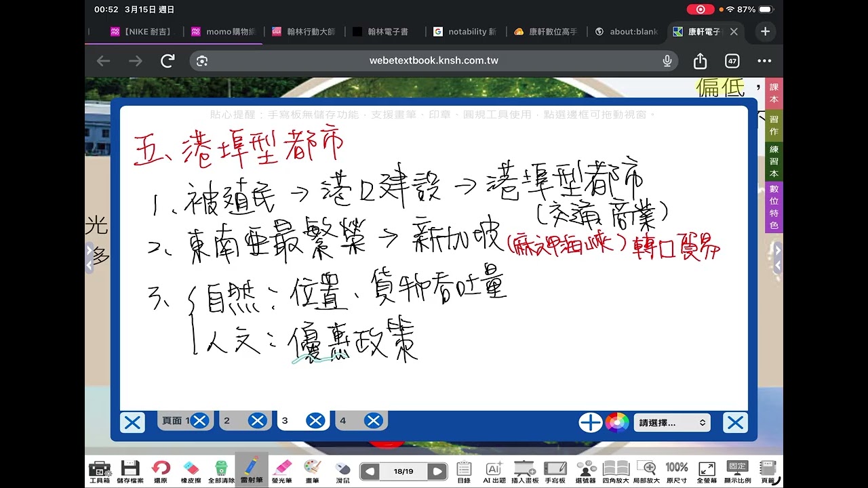Image resolution: width=868 pixels, height=488 pixels.
Task: Tap the 87% battery indicator
Action: [x=755, y=9]
